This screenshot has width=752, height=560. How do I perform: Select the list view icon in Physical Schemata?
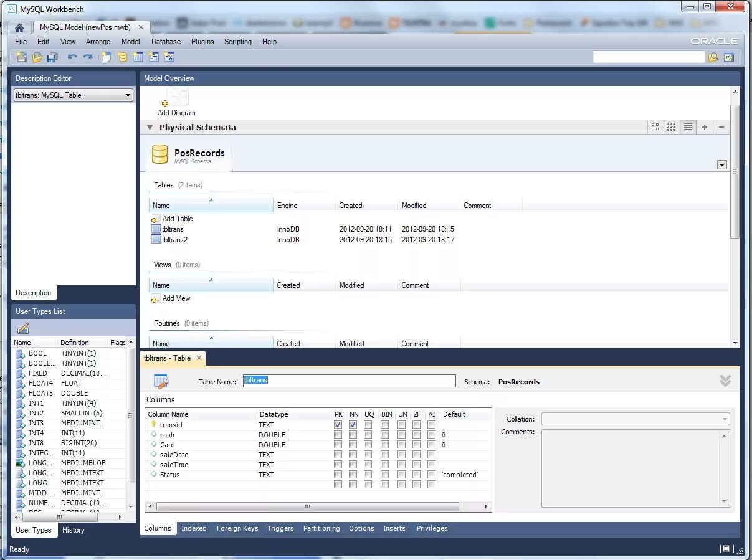tap(688, 127)
